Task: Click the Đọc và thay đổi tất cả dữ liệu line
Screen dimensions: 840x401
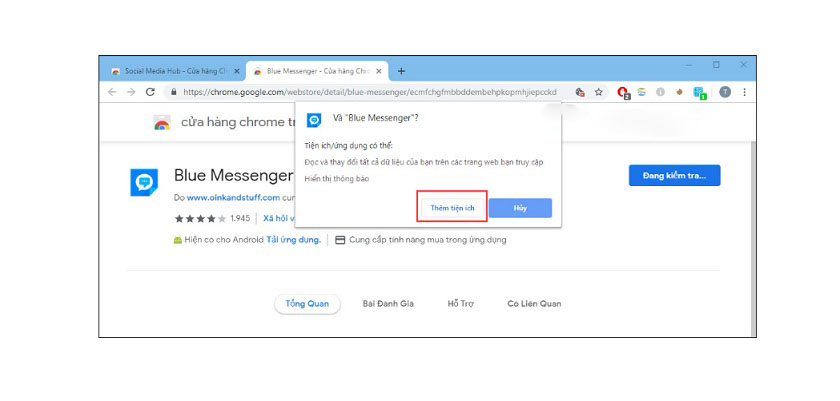Action: (424, 162)
